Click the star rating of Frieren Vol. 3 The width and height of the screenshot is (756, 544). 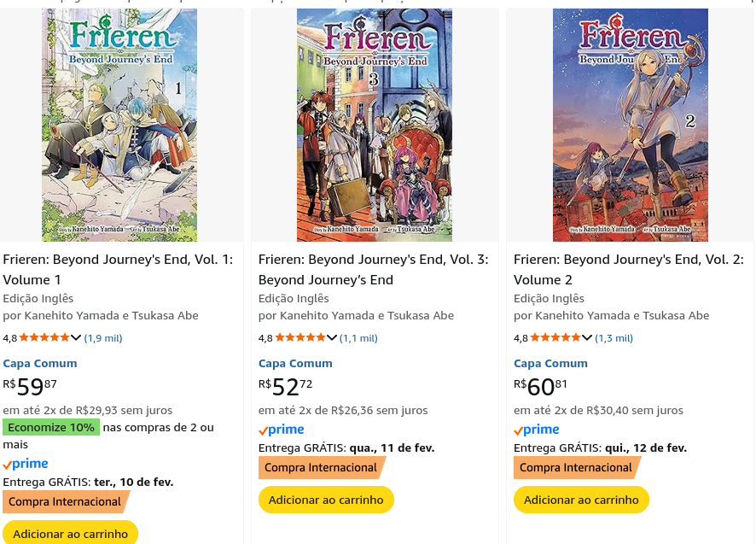pyautogui.click(x=299, y=338)
